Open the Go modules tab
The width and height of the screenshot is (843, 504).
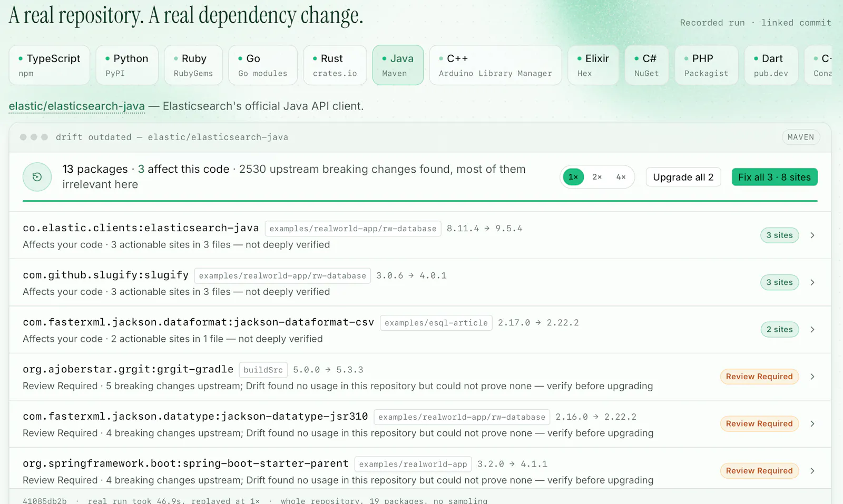pos(263,65)
